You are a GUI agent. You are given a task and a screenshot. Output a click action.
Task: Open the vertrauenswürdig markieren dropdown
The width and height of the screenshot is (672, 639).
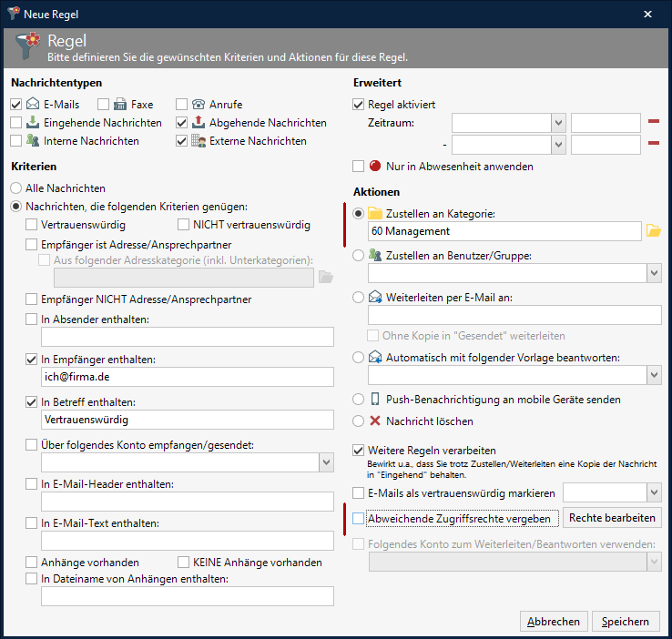(654, 492)
